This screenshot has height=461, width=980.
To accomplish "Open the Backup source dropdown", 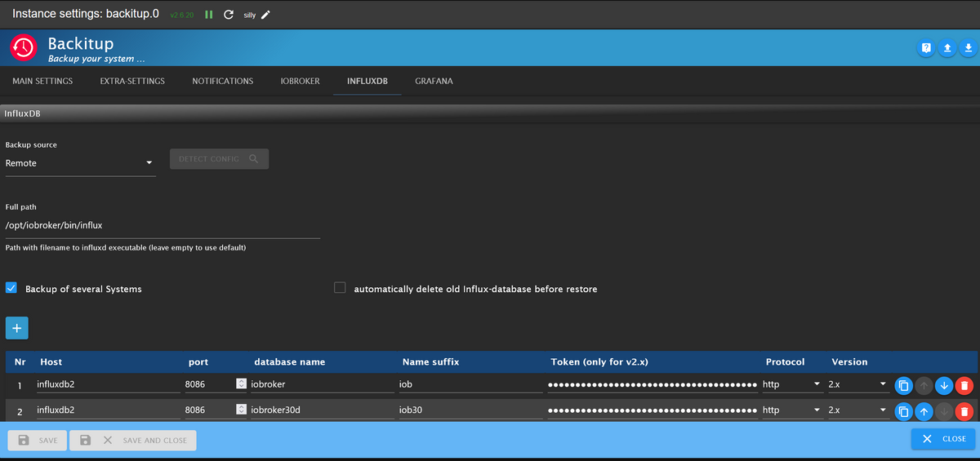I will [x=80, y=163].
